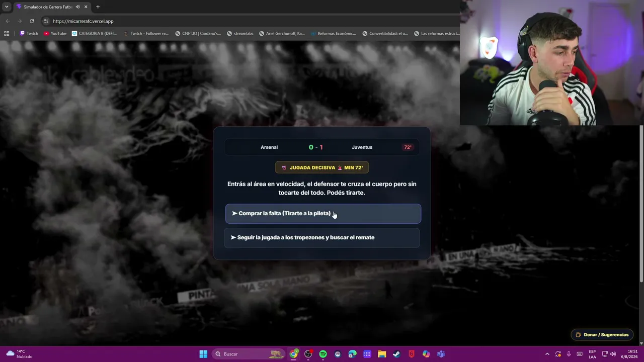Viewport: 644px width, 362px height.
Task: Open the touch keyboard tray icon
Action: point(580,354)
